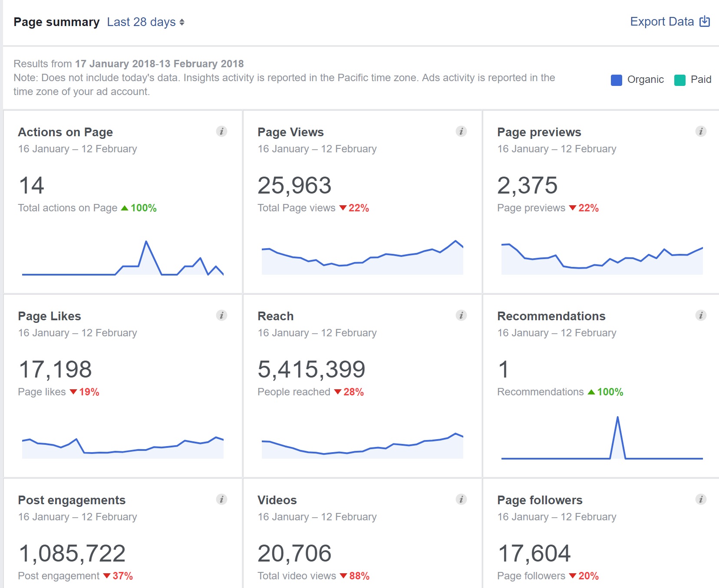Click the Actions on Page line chart
This screenshot has width=719, height=588.
pos(123,258)
